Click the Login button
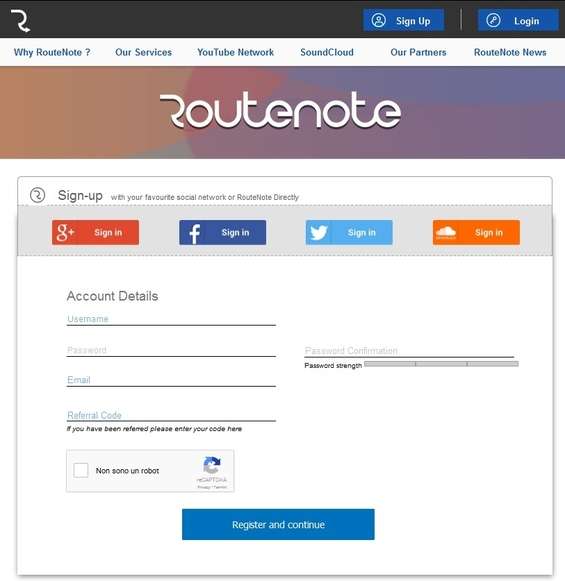Image resolution: width=565 pixels, height=581 pixels. click(x=518, y=20)
